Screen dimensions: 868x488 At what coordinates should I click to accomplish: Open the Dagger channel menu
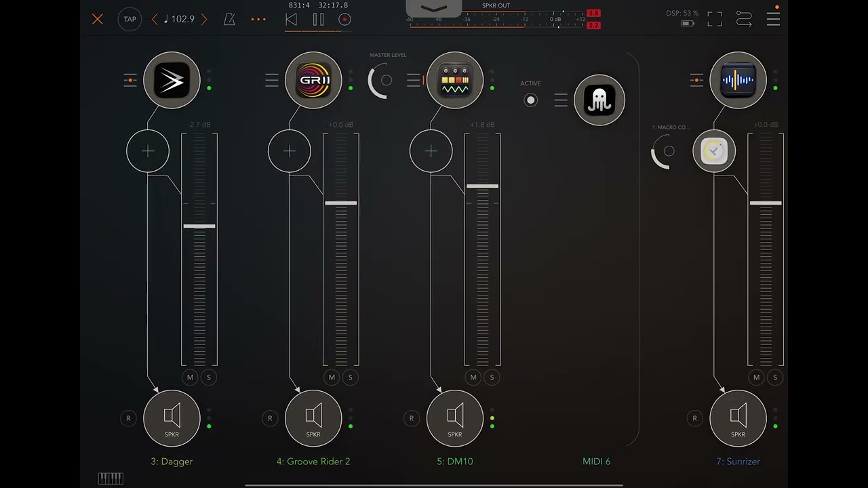[x=130, y=81]
